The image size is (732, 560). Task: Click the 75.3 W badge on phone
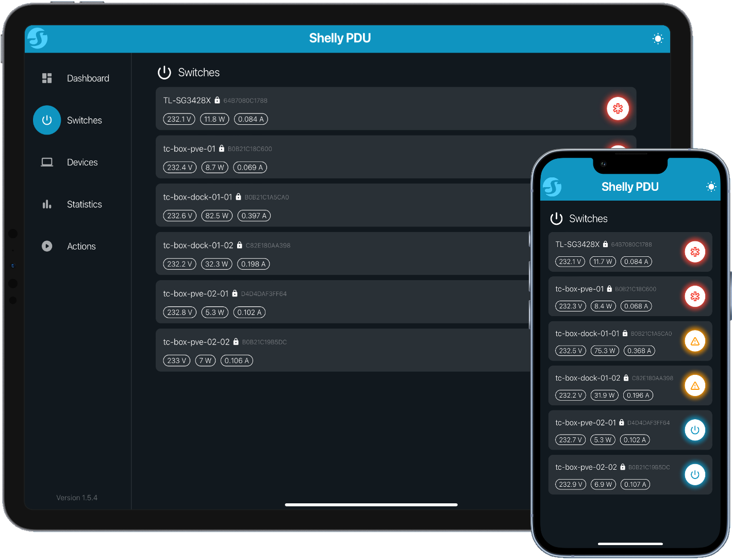[x=605, y=351]
